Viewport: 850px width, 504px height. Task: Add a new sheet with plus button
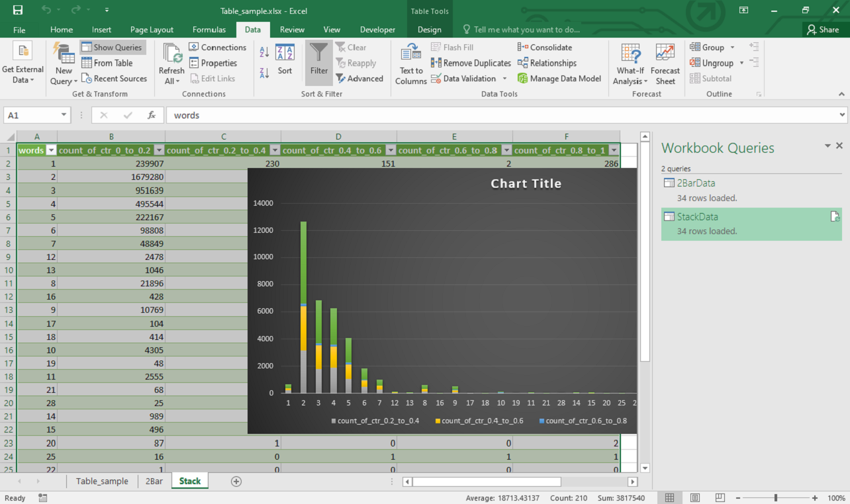236,481
